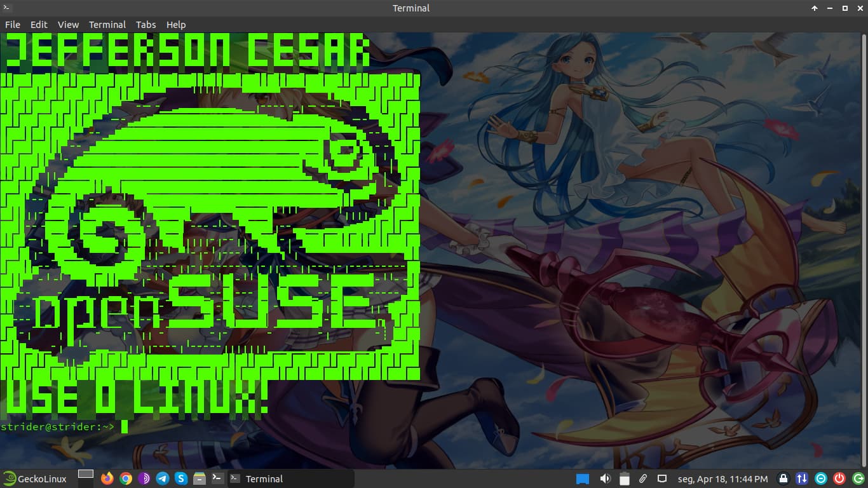The width and height of the screenshot is (868, 488).
Task: Click the display tray icon
Action: (661, 478)
